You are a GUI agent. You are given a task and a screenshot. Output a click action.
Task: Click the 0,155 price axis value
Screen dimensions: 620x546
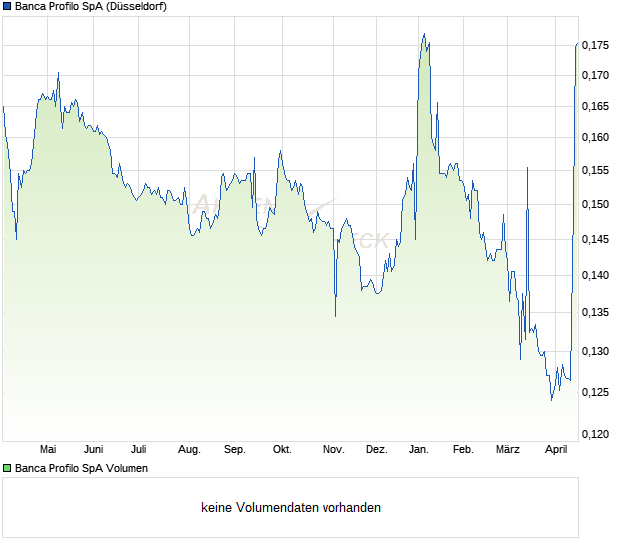point(595,170)
